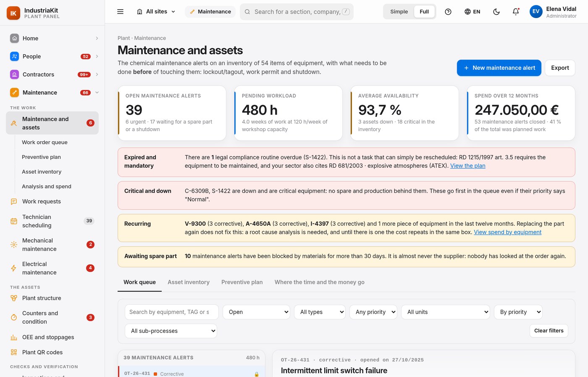Switch to Simple view mode
Viewport: 588px width, 377px height.
point(399,12)
